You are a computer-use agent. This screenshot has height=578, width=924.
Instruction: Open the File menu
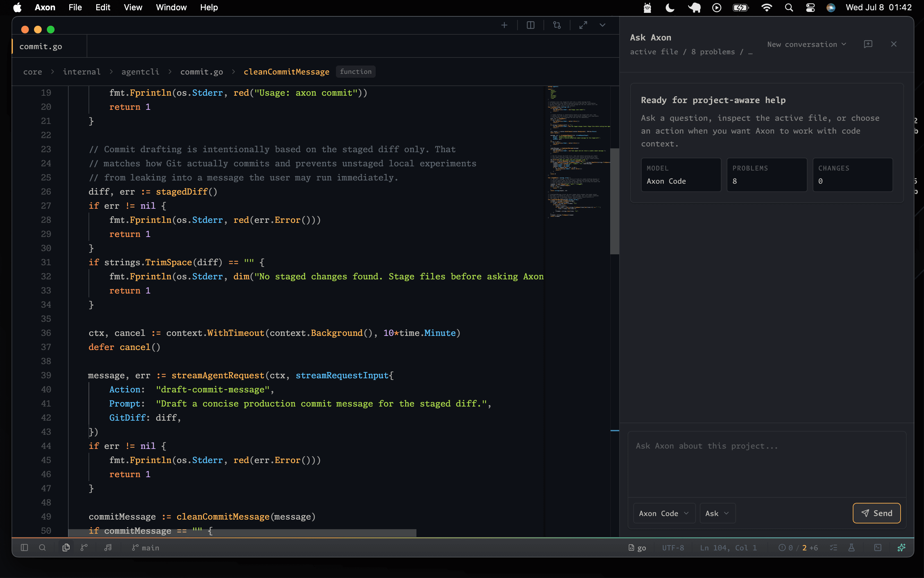pos(75,7)
